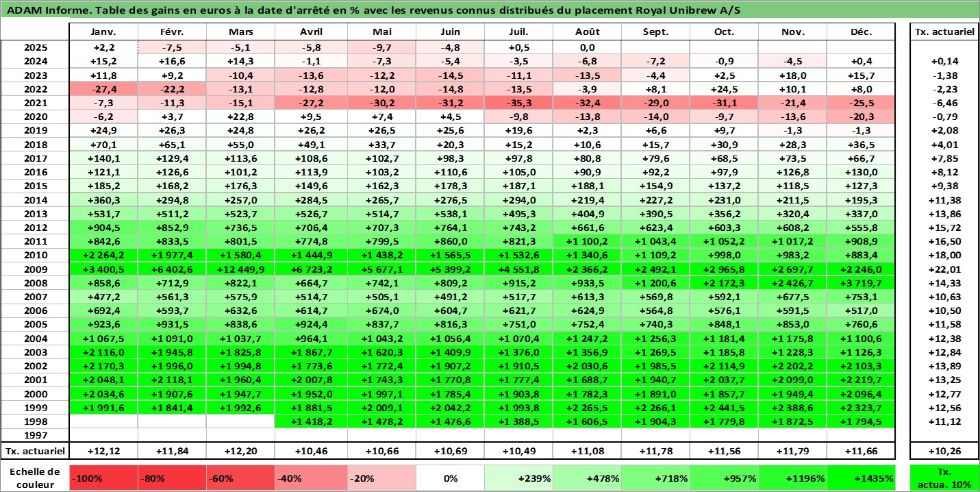Select the 2014 row label

tap(36, 200)
